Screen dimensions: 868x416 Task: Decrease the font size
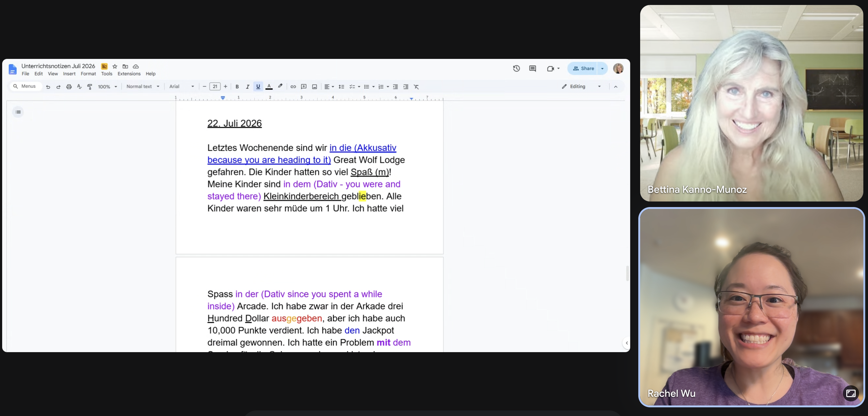204,87
